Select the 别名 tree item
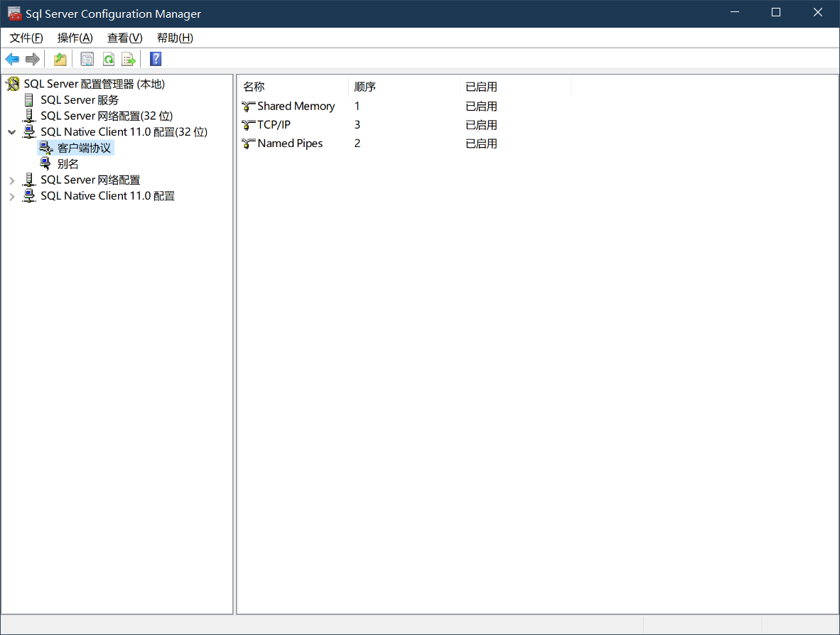The width and height of the screenshot is (840, 635). point(68,164)
